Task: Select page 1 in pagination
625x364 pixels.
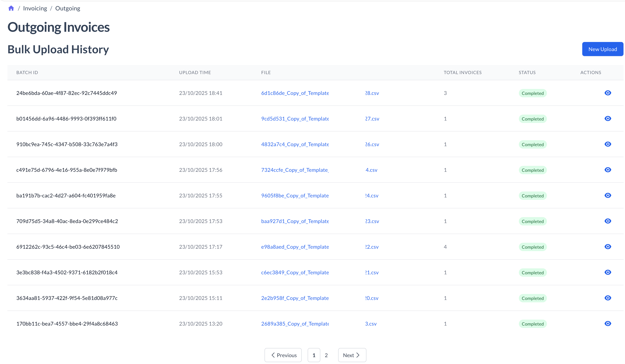Action: (314, 355)
